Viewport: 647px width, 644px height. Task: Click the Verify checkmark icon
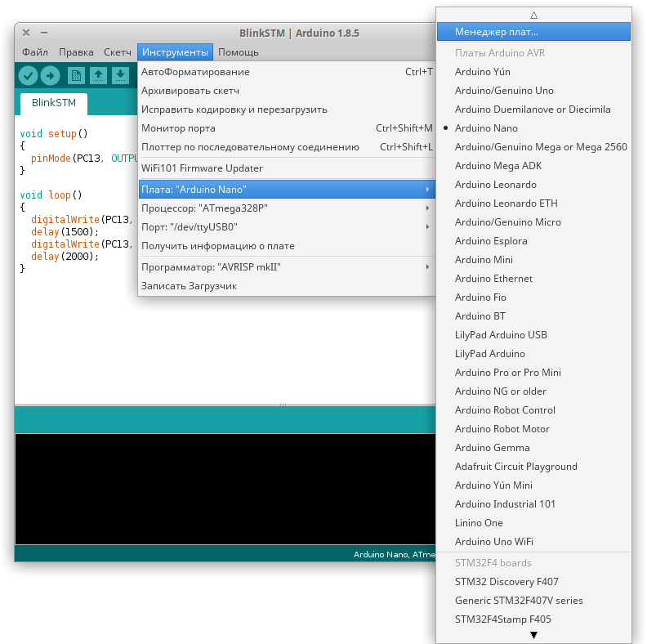pos(28,75)
